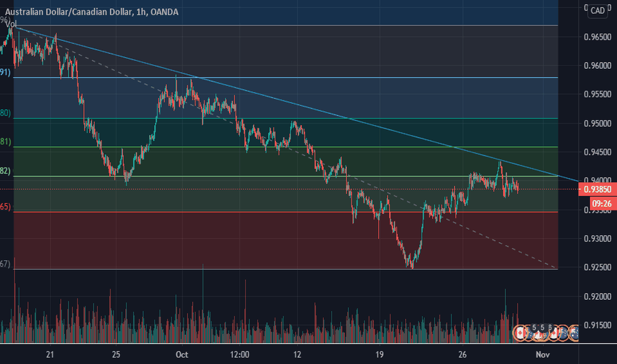Click the 0.92500 price axis label
The height and width of the screenshot is (364, 617).
(x=597, y=267)
